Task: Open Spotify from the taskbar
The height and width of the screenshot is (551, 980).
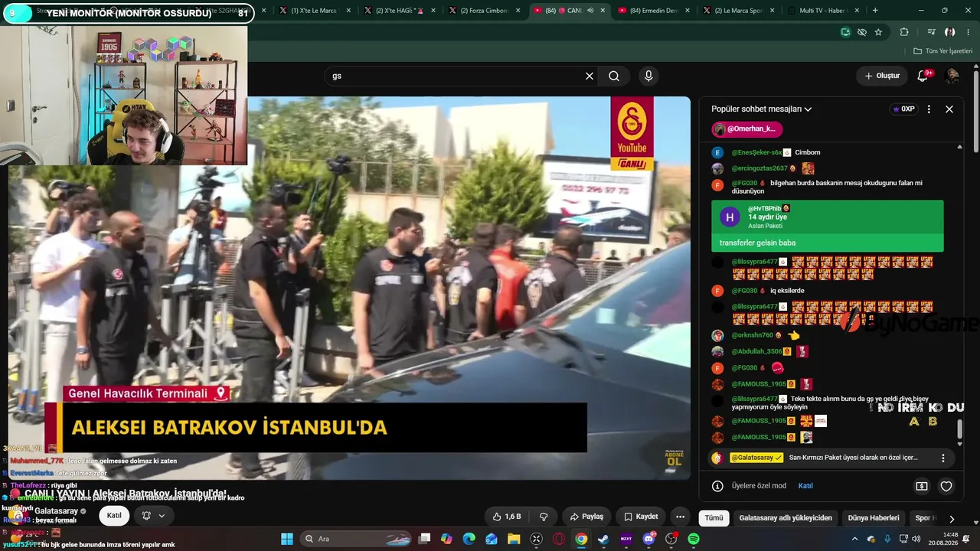Action: pyautogui.click(x=694, y=539)
